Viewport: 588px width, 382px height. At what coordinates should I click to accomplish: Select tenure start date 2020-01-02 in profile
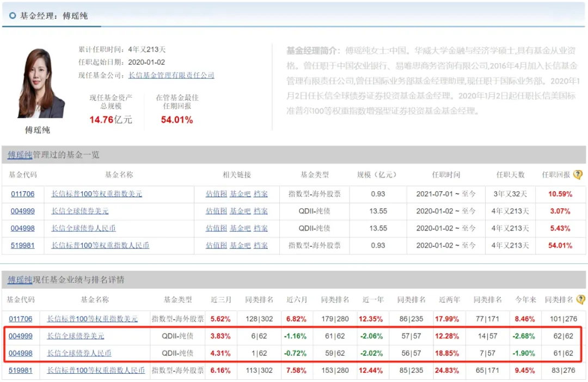tap(146, 62)
